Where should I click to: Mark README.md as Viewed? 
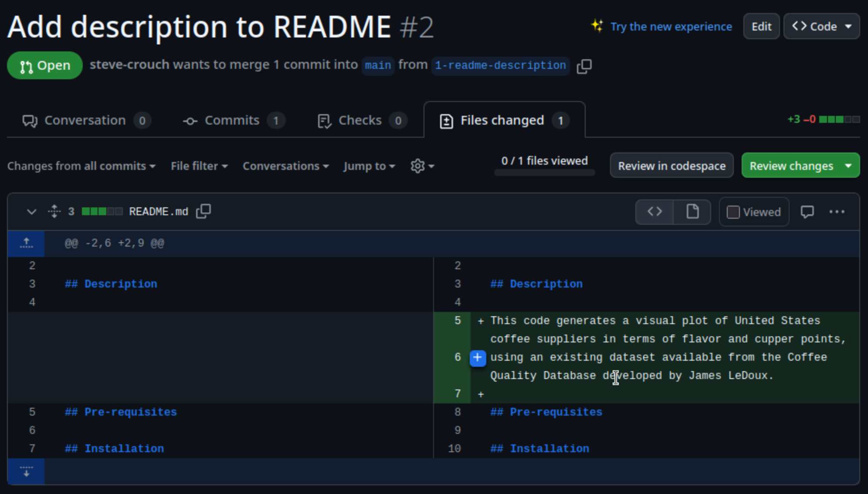click(x=754, y=212)
